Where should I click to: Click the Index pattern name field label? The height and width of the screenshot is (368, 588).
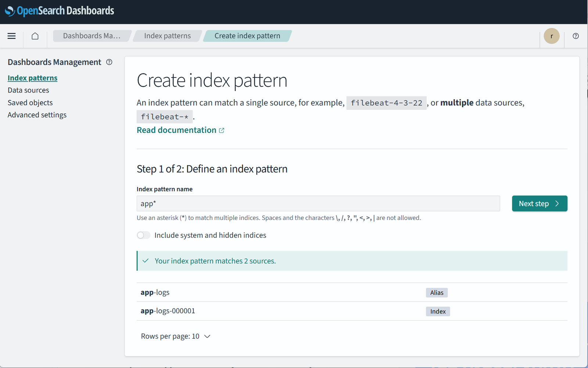coord(165,189)
